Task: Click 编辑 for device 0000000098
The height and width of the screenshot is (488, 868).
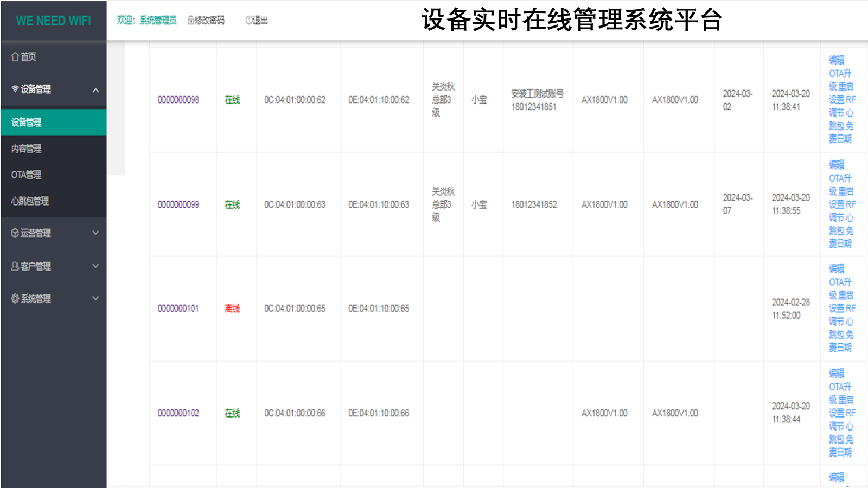Action: (837, 60)
